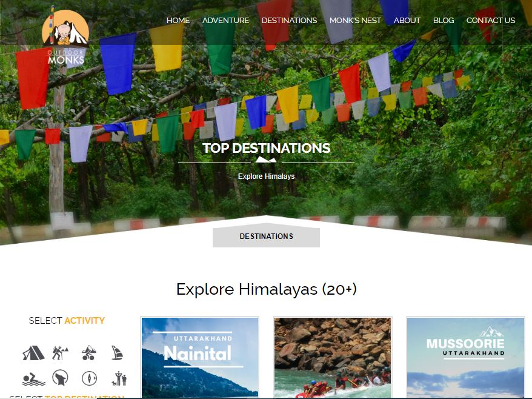Open the Destinations navigation menu

coord(289,21)
